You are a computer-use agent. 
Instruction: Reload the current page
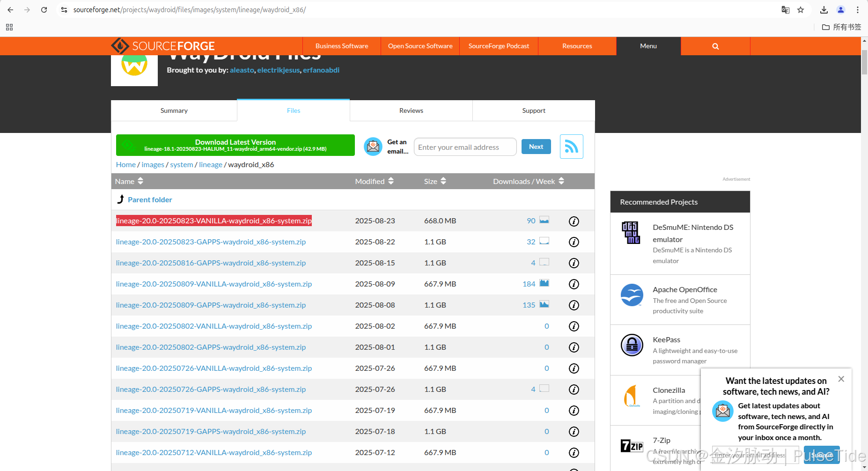(44, 10)
